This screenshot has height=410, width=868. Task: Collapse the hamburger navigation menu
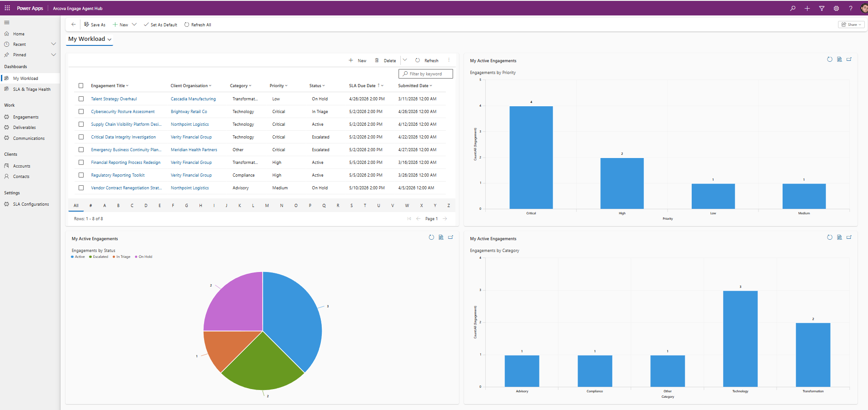click(7, 22)
